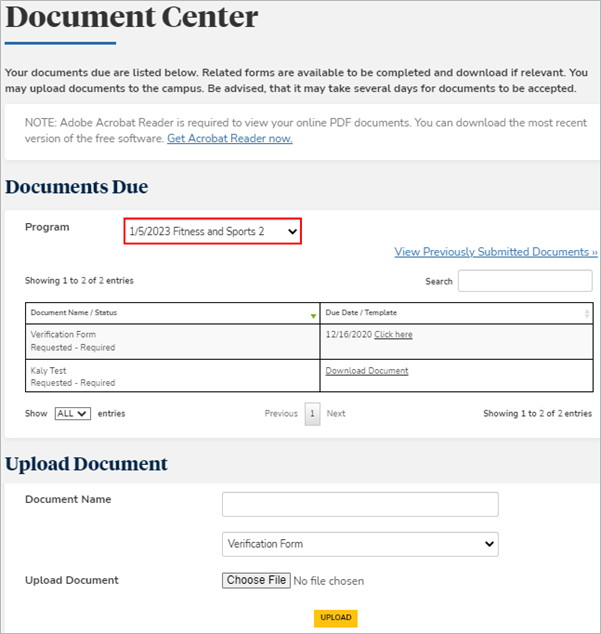Focus the Search field
The image size is (601, 634).
pos(524,281)
